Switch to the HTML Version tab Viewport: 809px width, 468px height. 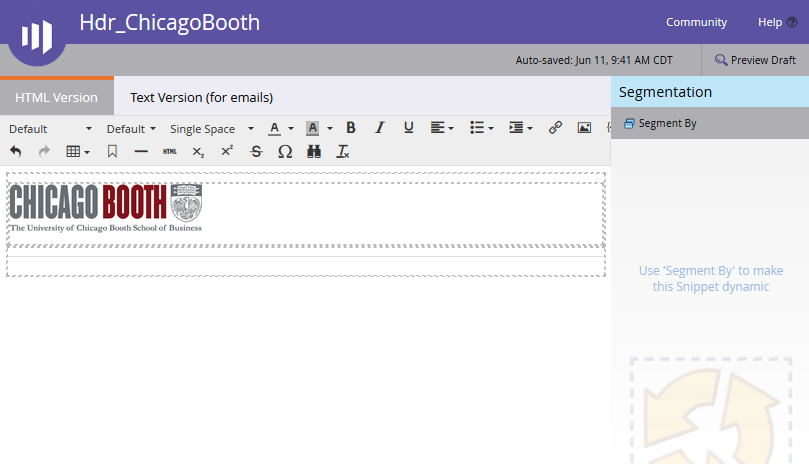tap(56, 97)
